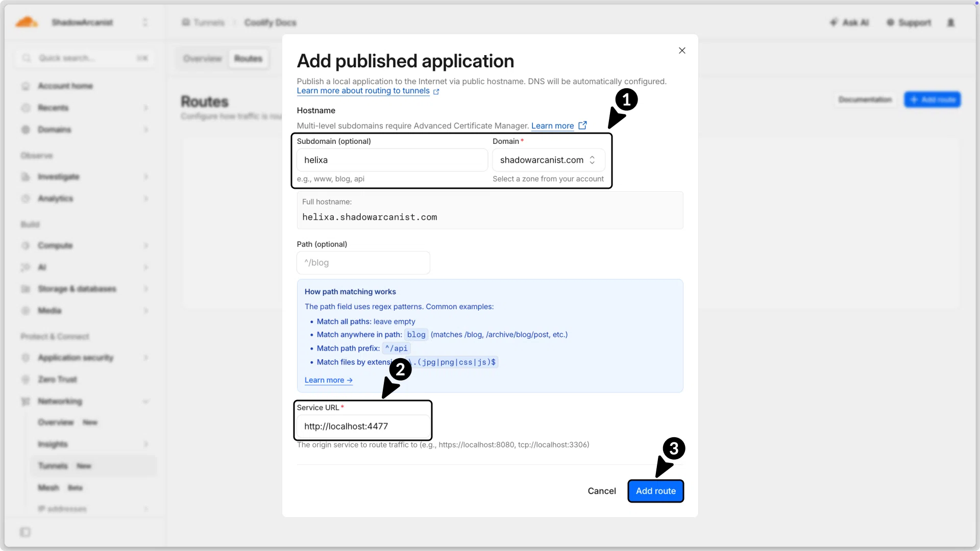The image size is (980, 551).
Task: Click the ^/api regex example
Action: [397, 348]
